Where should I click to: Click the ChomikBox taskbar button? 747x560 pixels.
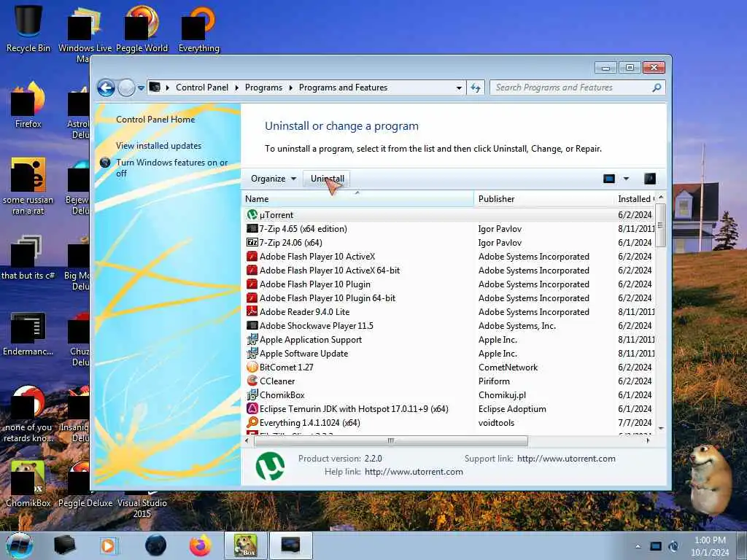point(246,545)
